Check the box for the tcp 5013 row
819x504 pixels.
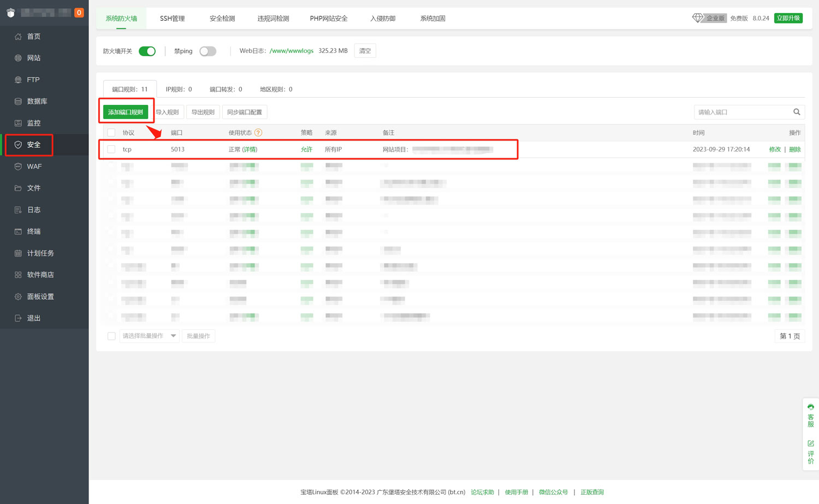pos(111,150)
